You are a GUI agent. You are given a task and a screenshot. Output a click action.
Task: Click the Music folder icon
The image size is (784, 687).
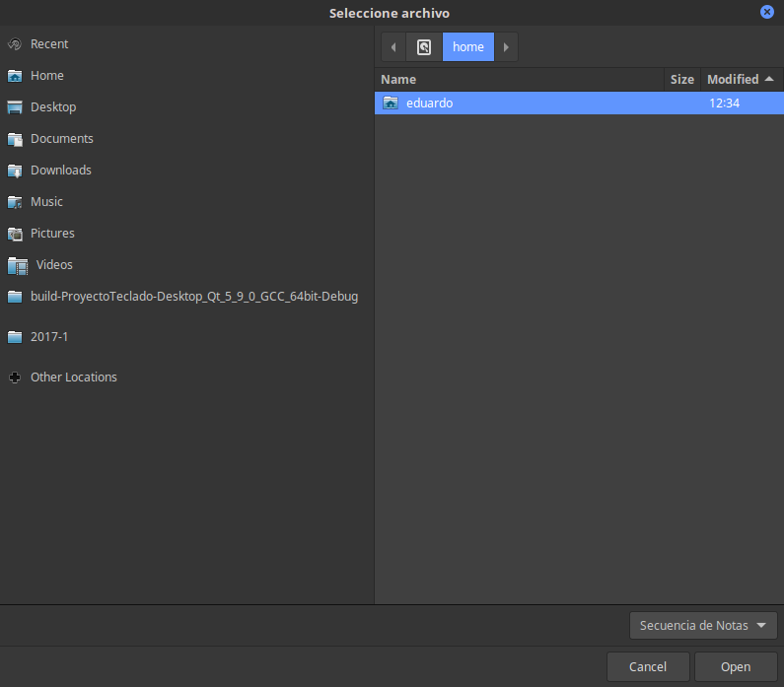[x=15, y=202]
